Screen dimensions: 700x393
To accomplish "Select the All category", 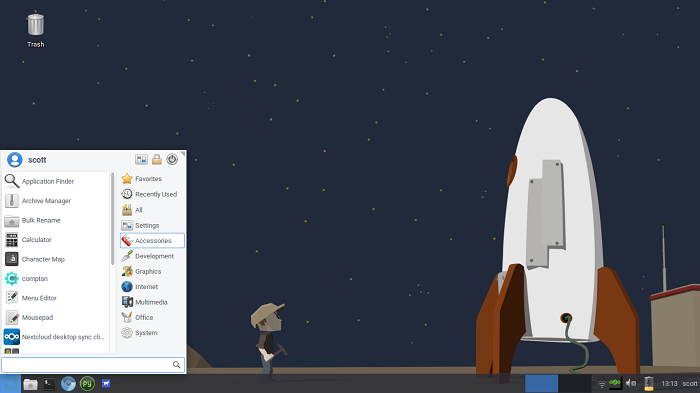I will coord(152,210).
